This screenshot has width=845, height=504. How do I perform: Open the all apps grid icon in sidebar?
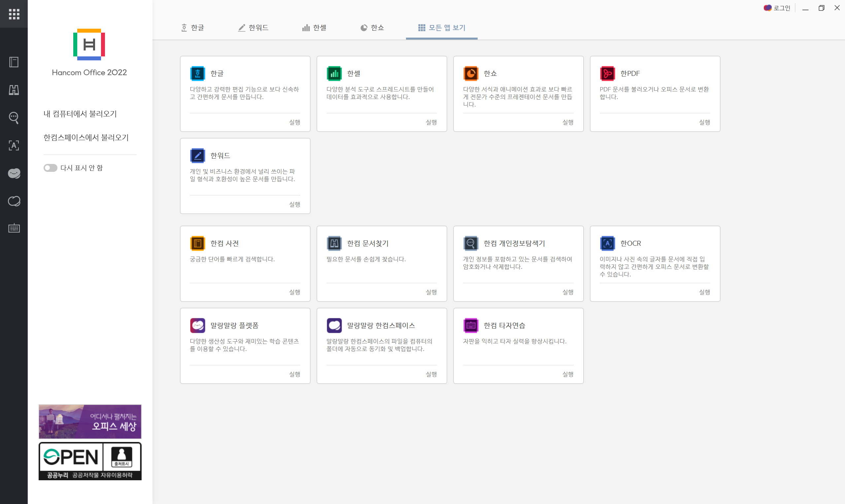tap(14, 14)
